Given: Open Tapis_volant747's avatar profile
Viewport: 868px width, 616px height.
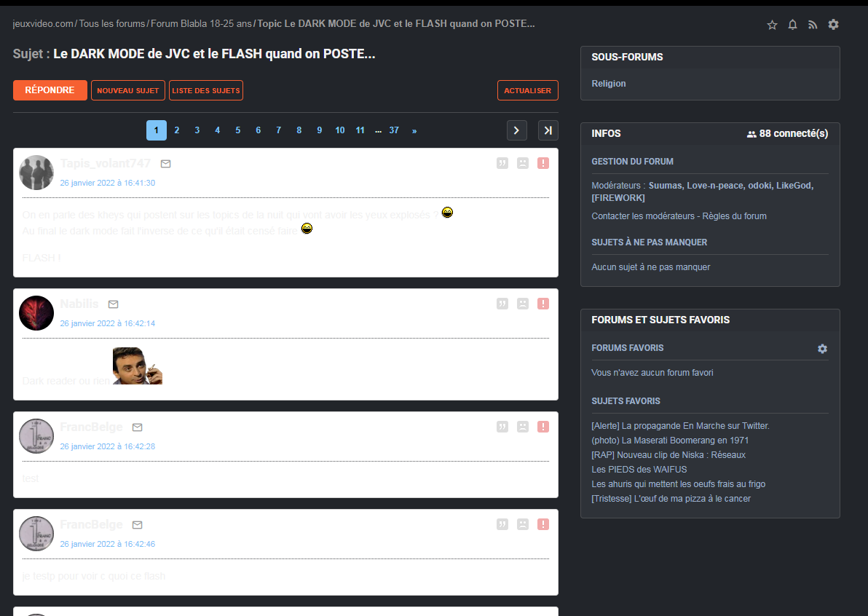Looking at the screenshot, I should coord(36,173).
